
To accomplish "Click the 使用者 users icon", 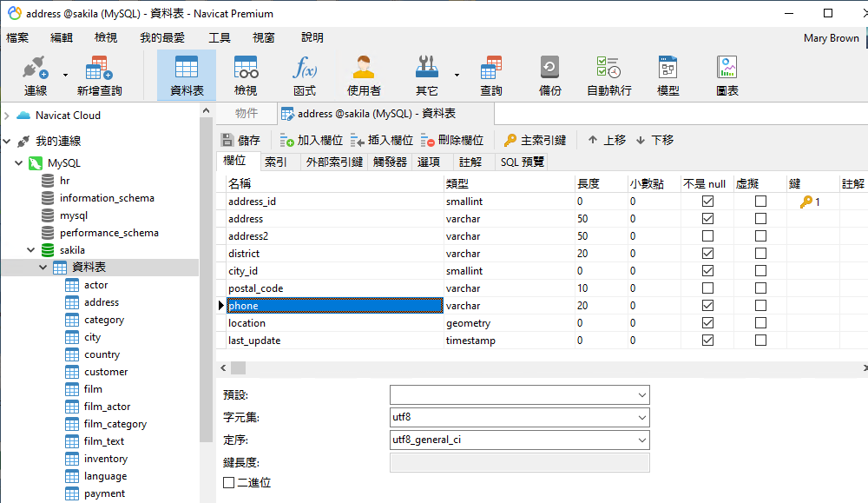I will point(364,75).
